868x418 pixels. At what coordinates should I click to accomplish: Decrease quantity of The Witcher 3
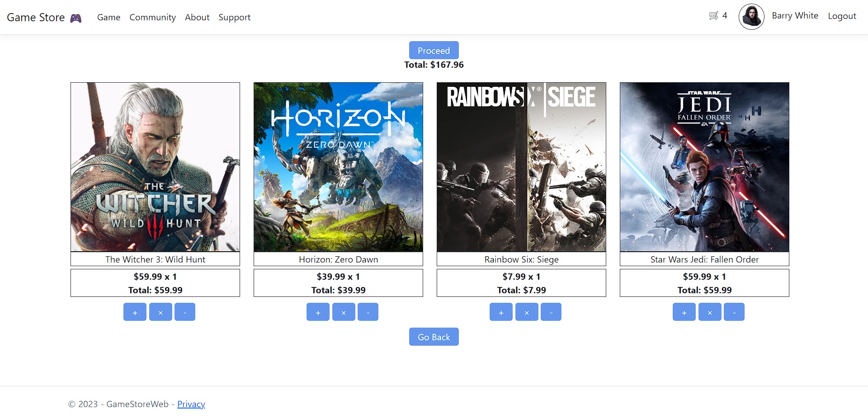185,312
